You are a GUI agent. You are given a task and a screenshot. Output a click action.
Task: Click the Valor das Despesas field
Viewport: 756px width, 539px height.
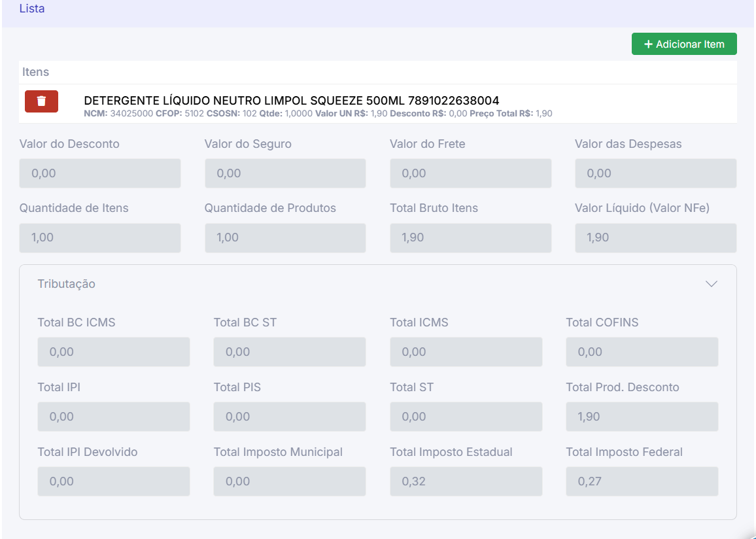pos(655,173)
